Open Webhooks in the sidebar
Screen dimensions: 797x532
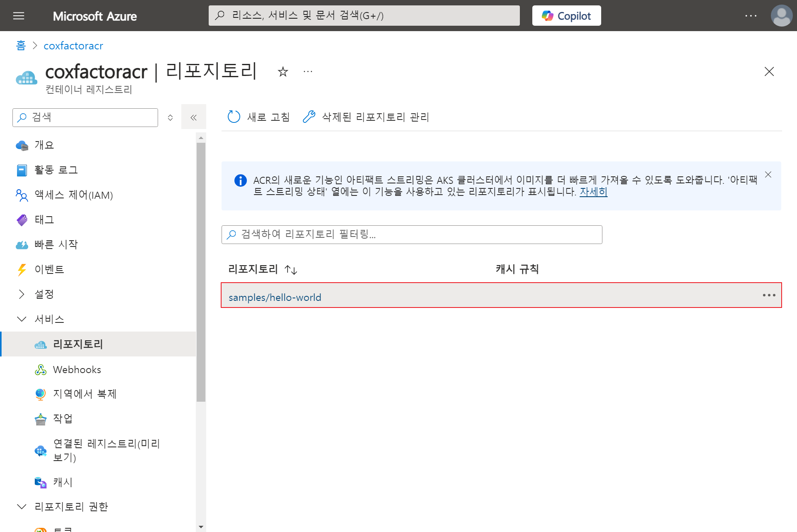[77, 370]
